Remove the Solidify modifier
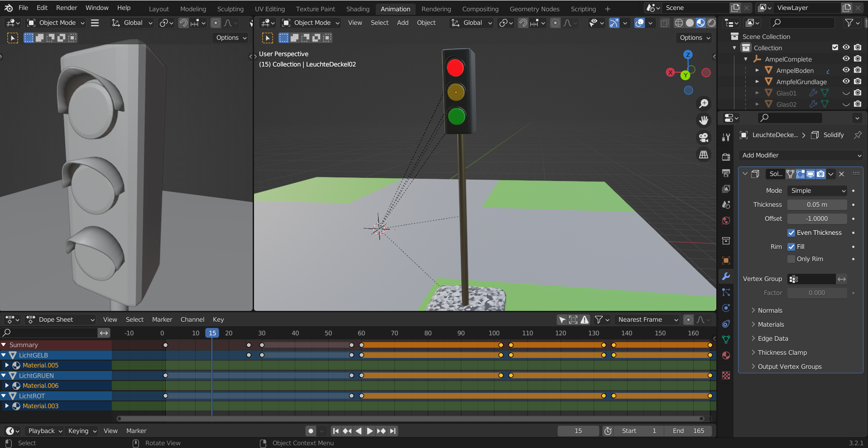The image size is (868, 448). tap(841, 174)
